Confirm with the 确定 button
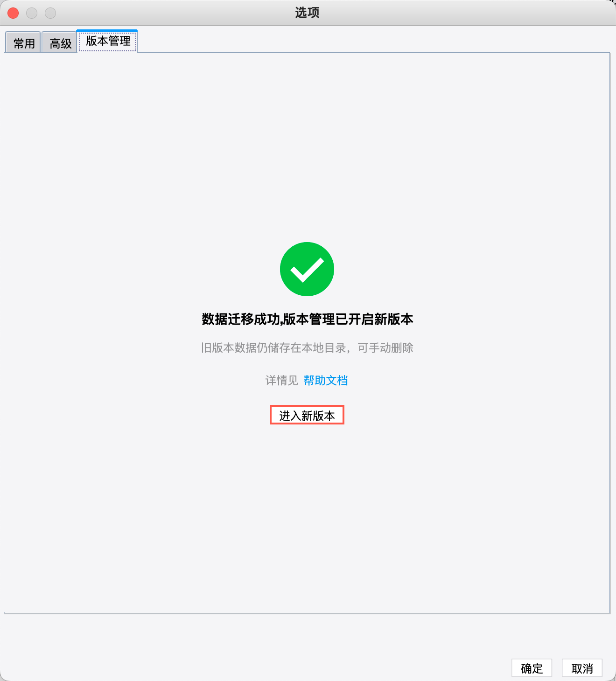 (x=532, y=668)
